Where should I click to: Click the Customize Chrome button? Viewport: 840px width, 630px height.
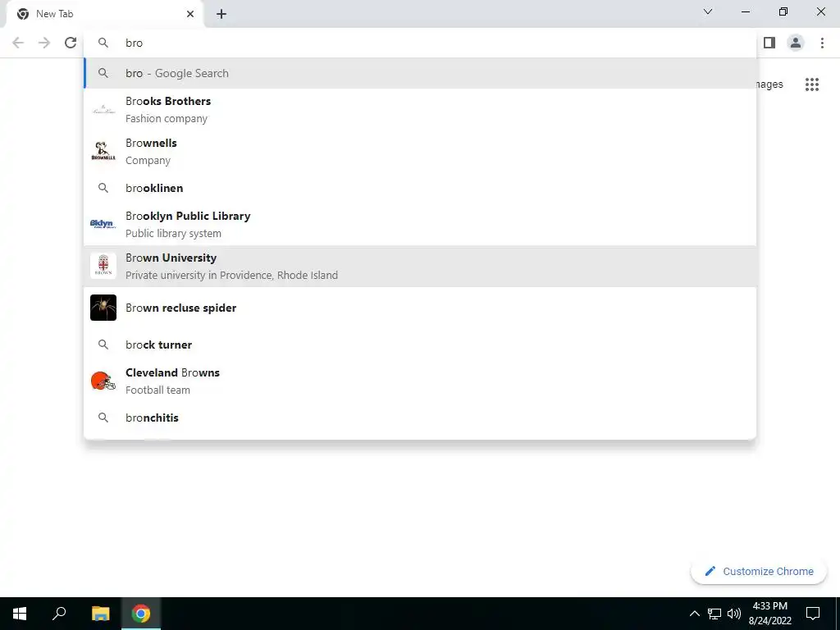(759, 571)
